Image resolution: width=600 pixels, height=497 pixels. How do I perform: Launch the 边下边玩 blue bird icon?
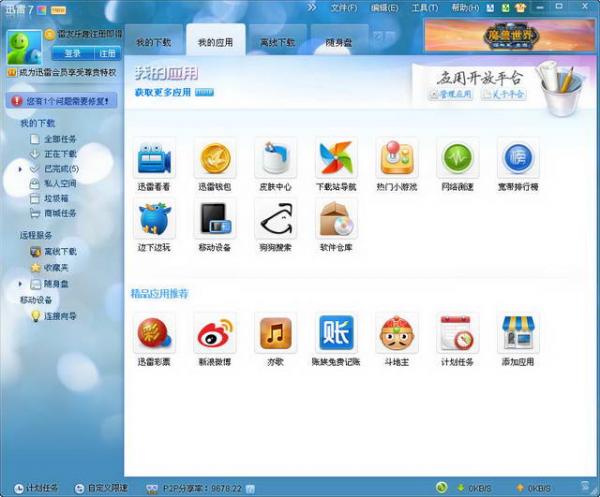pos(154,219)
